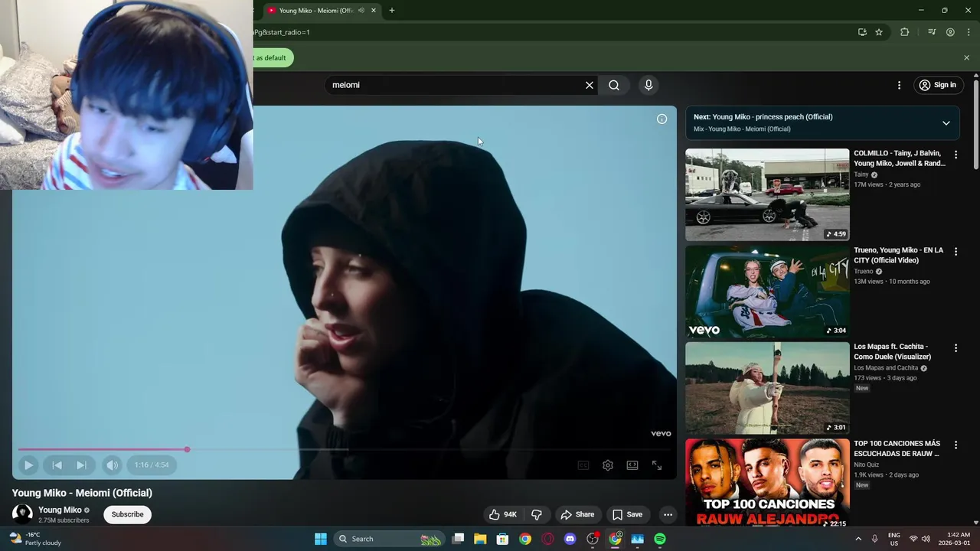Screen dimensions: 980x551
Task: Like the video with 94K likes
Action: pyautogui.click(x=503, y=514)
